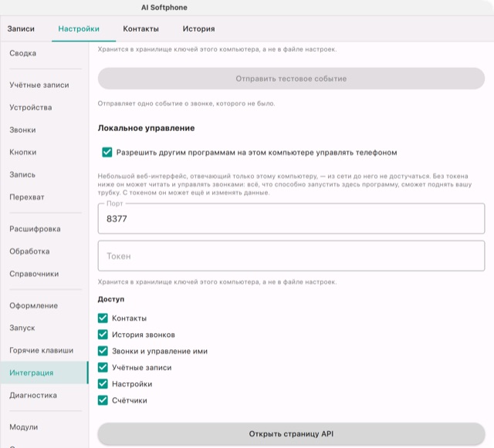Screen dimensions: 494x448
Task: Open the Кнопки settings section
Action: pos(22,152)
